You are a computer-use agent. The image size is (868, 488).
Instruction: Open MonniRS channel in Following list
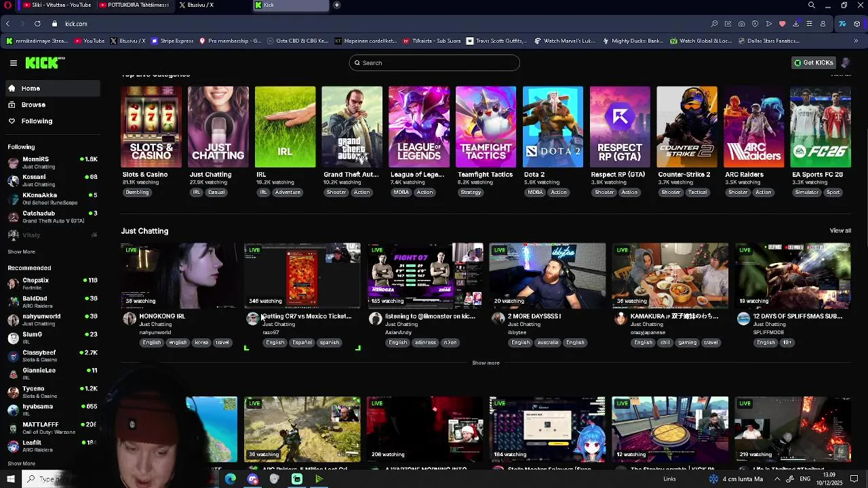pyautogui.click(x=52, y=163)
